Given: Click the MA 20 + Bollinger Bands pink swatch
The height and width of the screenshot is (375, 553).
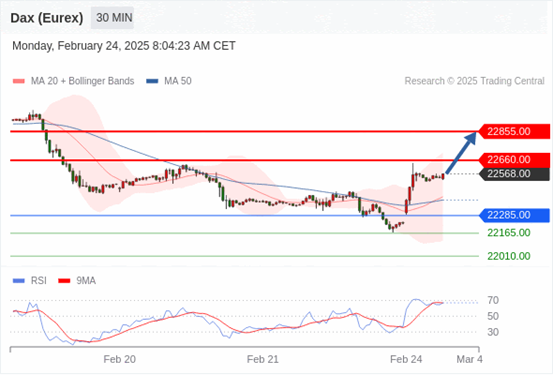Looking at the screenshot, I should [19, 81].
